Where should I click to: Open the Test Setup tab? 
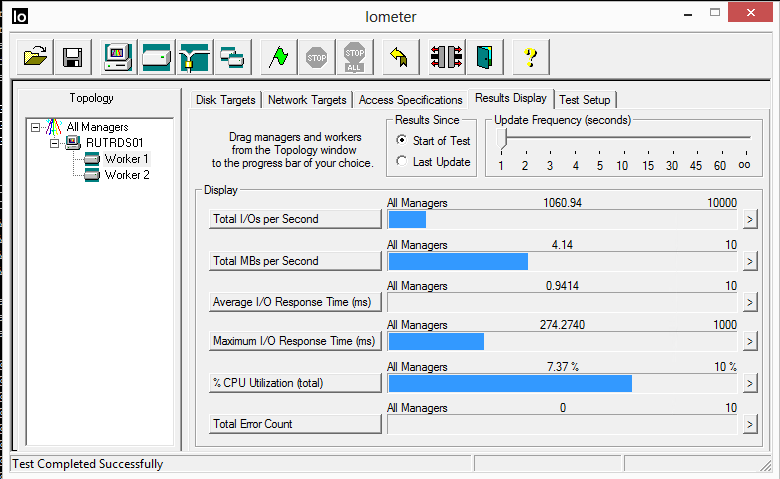pyautogui.click(x=585, y=100)
